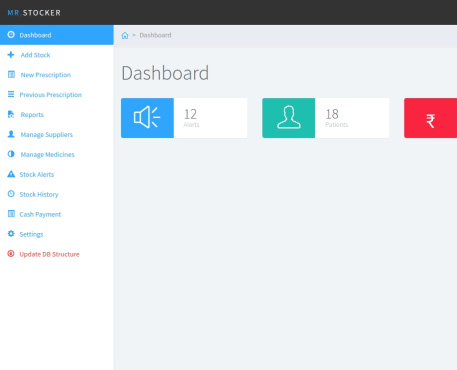
Task: Click the Previous Prescription list icon
Action: [11, 94]
